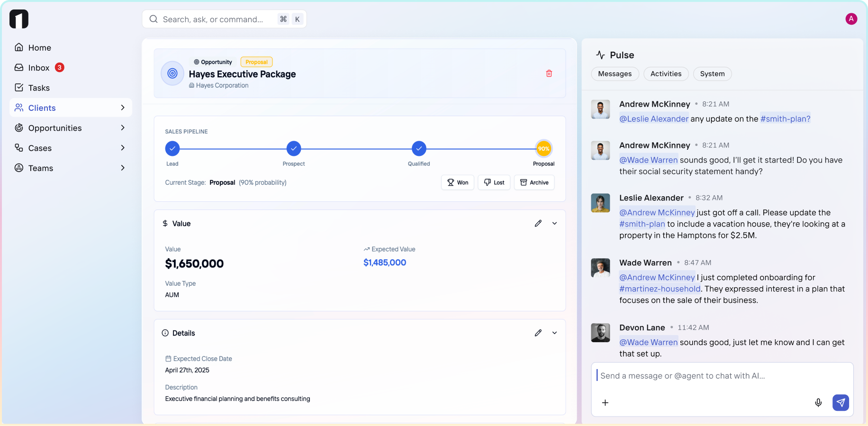Select the 90% Proposal pipeline stage

543,149
